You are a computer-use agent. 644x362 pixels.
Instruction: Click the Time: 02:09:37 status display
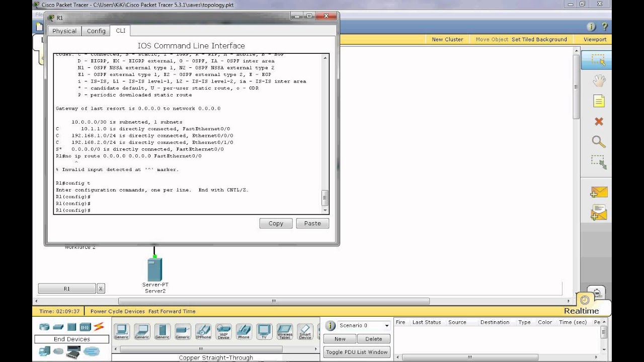[x=59, y=311]
